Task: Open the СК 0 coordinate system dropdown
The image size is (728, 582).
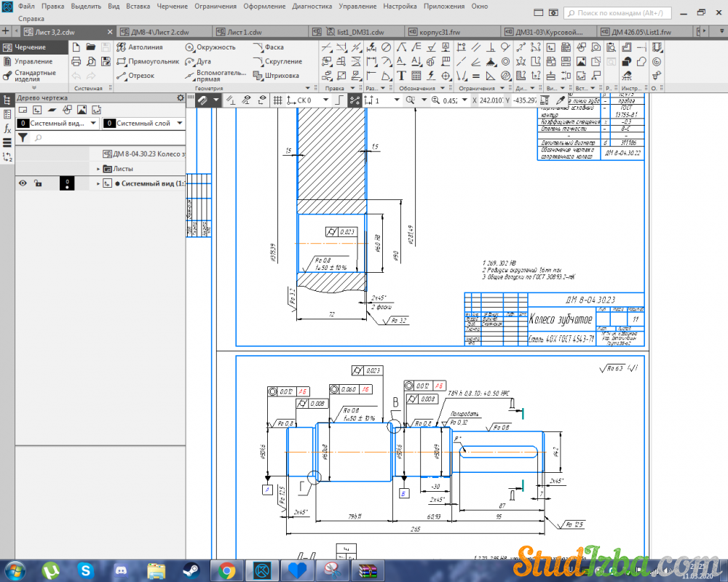Action: (x=324, y=100)
